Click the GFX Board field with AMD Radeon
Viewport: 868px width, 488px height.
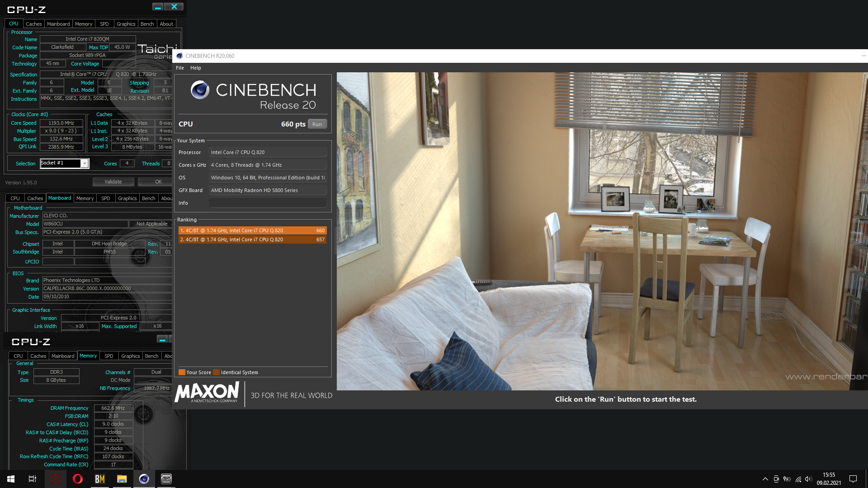click(x=268, y=190)
